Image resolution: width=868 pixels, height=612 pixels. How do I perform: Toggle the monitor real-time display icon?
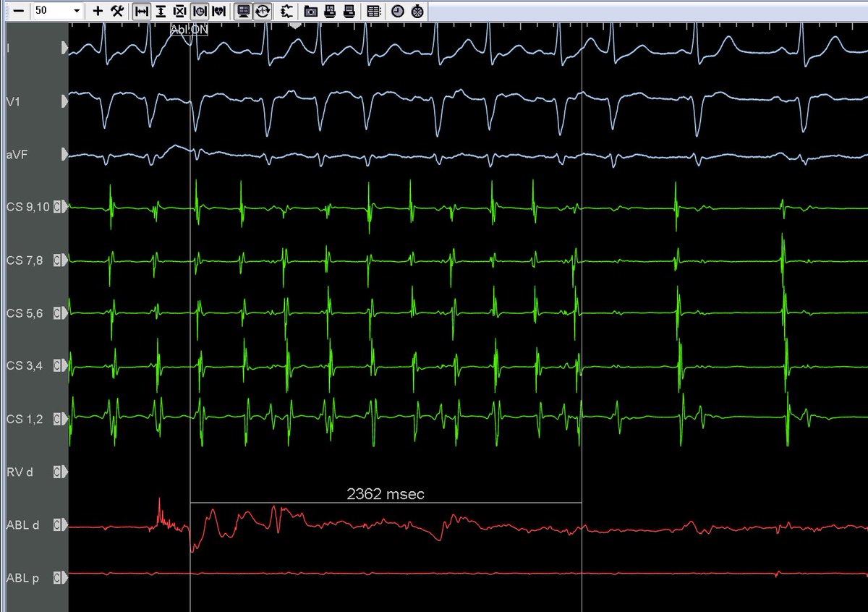coord(244,11)
